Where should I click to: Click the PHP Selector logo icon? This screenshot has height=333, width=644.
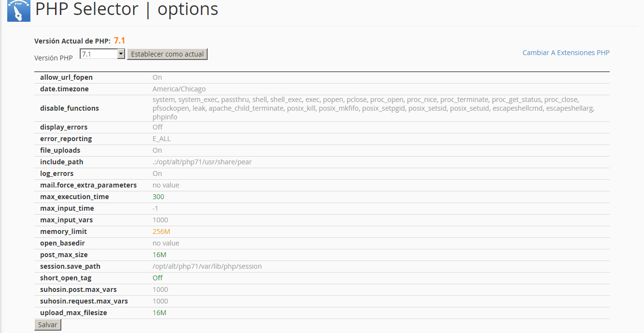pos(19,10)
